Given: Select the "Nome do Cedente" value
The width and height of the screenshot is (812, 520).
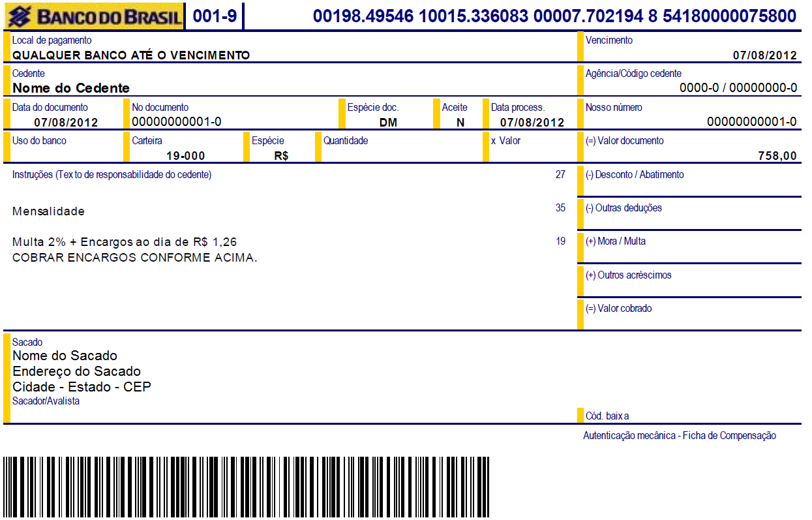Looking at the screenshot, I should [x=72, y=88].
